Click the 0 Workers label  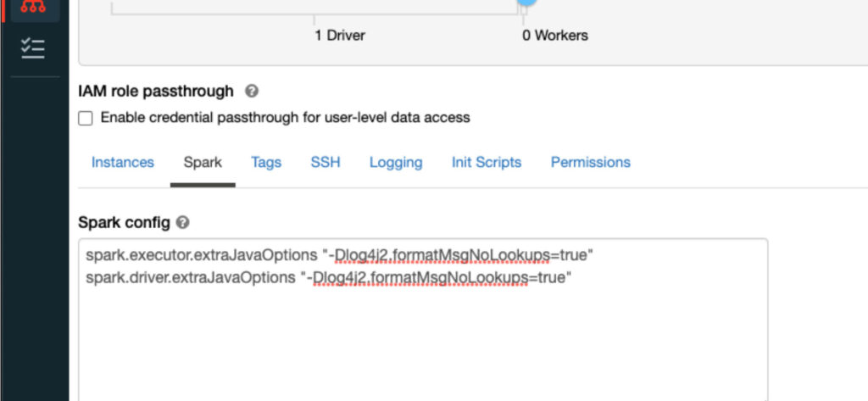554,36
